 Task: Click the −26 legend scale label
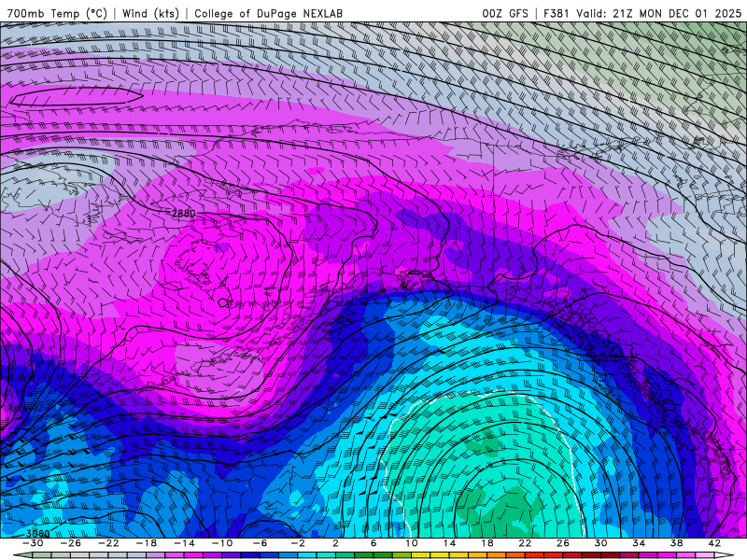[x=71, y=543]
